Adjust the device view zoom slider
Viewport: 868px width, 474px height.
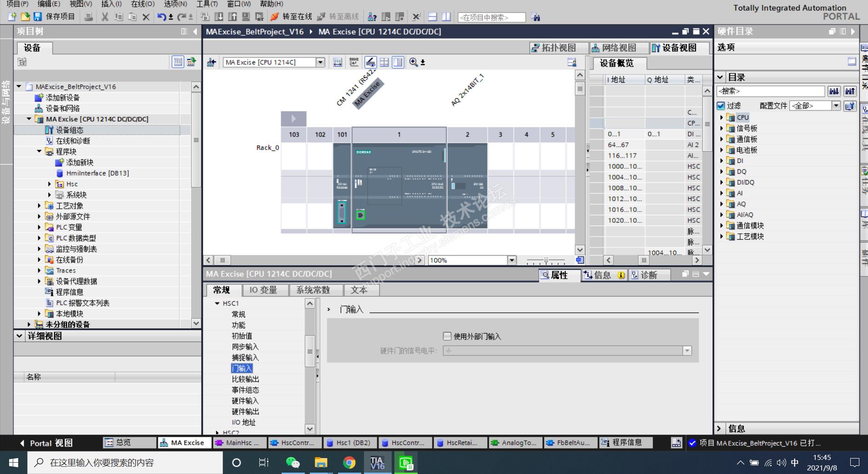(546, 261)
